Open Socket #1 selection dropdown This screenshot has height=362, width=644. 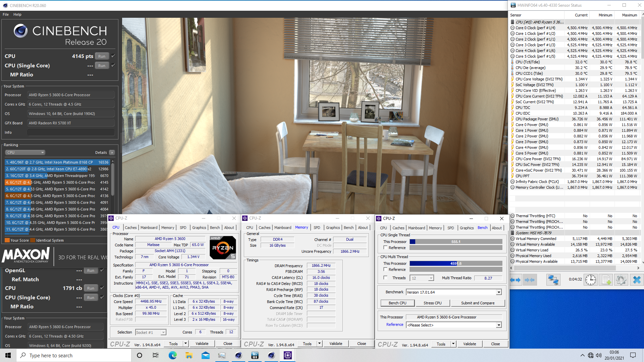pyautogui.click(x=163, y=333)
